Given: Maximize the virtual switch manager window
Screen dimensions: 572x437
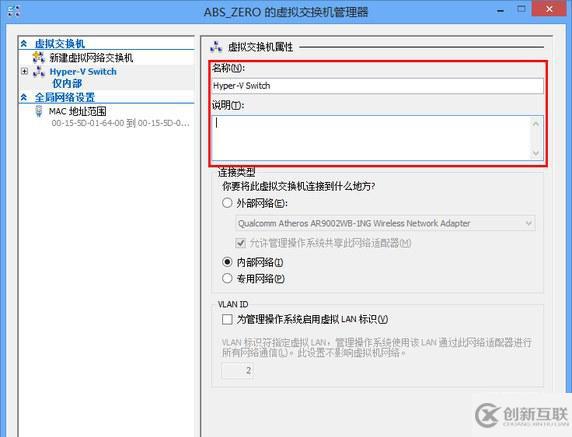Looking at the screenshot, I should [x=521, y=9].
